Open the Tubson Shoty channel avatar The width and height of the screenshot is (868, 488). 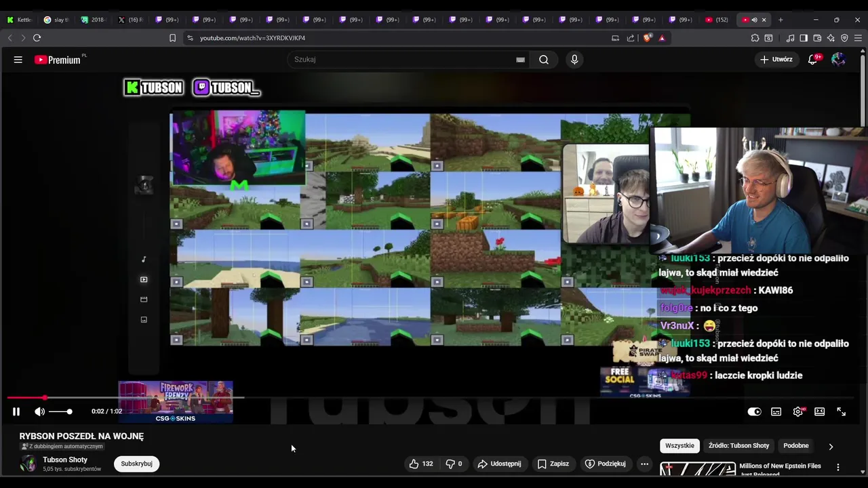click(x=28, y=464)
